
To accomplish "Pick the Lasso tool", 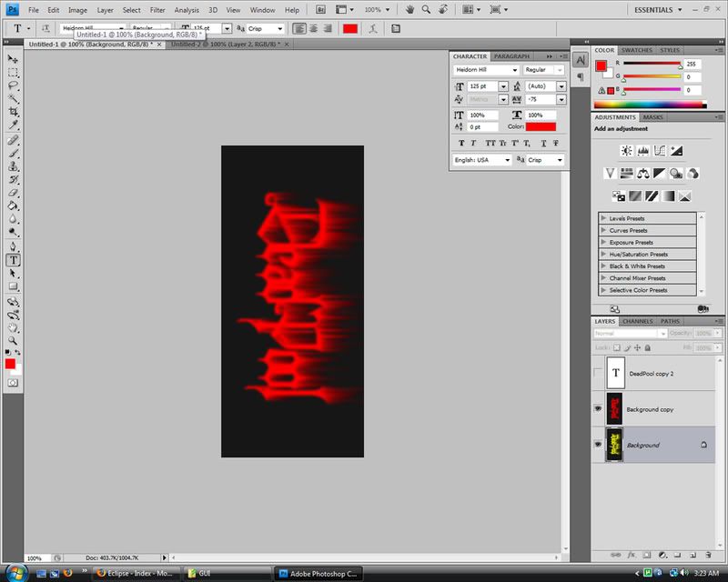I will [13, 85].
